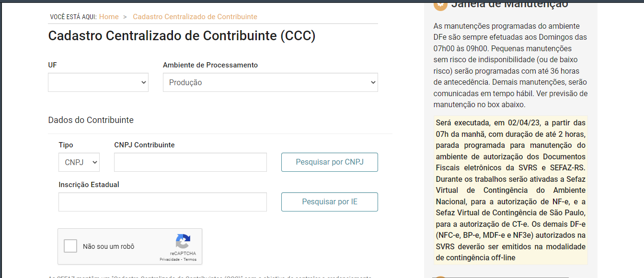Click the Cadastro Centralizado de Contribuinte (CCC) heading
Image resolution: width=644 pixels, height=278 pixels.
pyautogui.click(x=182, y=36)
